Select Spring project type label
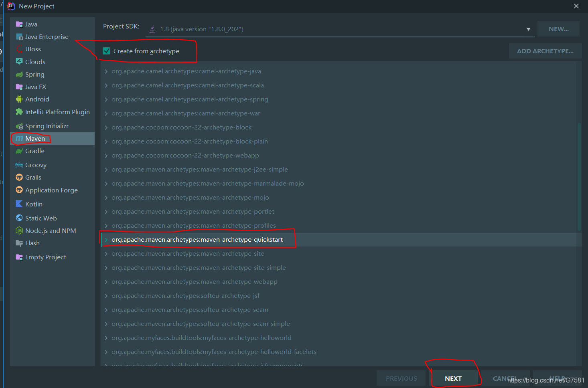The width and height of the screenshot is (588, 388). 34,75
